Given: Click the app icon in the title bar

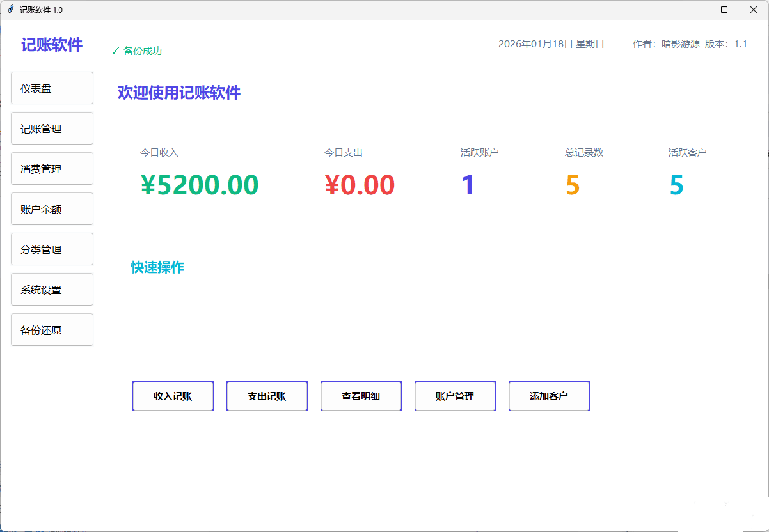Looking at the screenshot, I should tap(11, 10).
